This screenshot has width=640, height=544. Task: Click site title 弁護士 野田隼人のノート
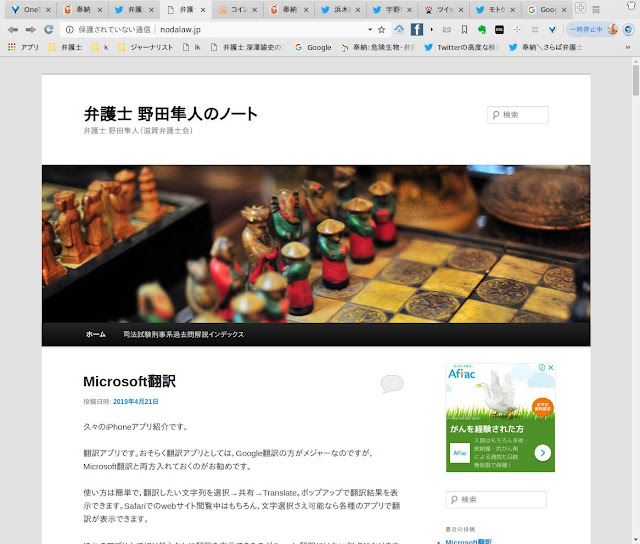[171, 114]
